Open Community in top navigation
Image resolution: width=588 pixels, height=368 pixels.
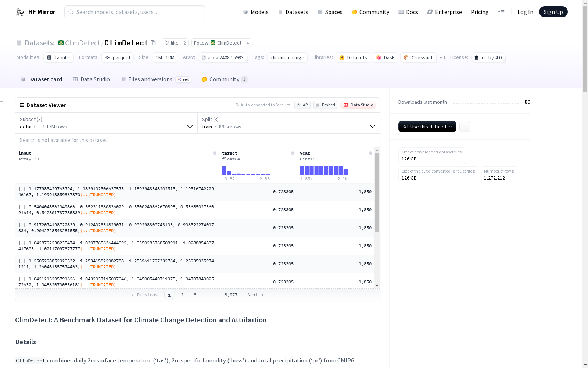pyautogui.click(x=370, y=12)
